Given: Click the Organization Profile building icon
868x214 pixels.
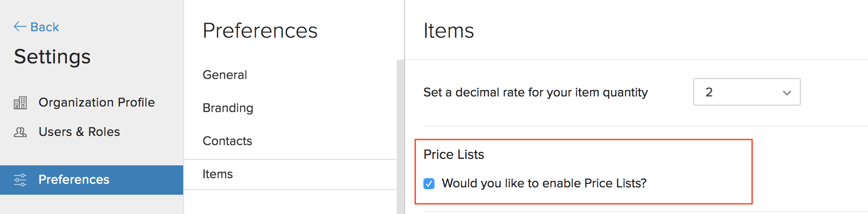Looking at the screenshot, I should click(x=20, y=103).
